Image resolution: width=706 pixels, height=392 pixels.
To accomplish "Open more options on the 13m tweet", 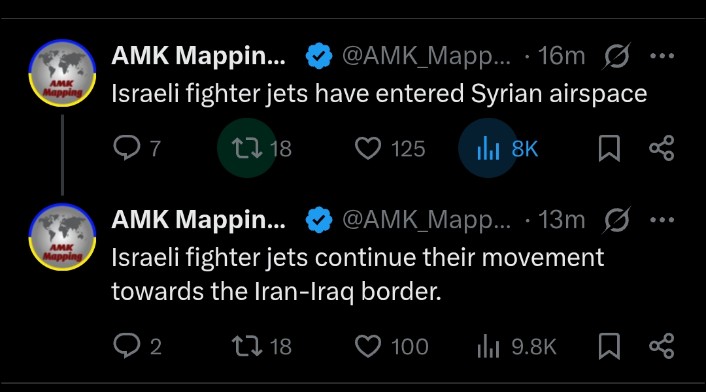I will (662, 220).
